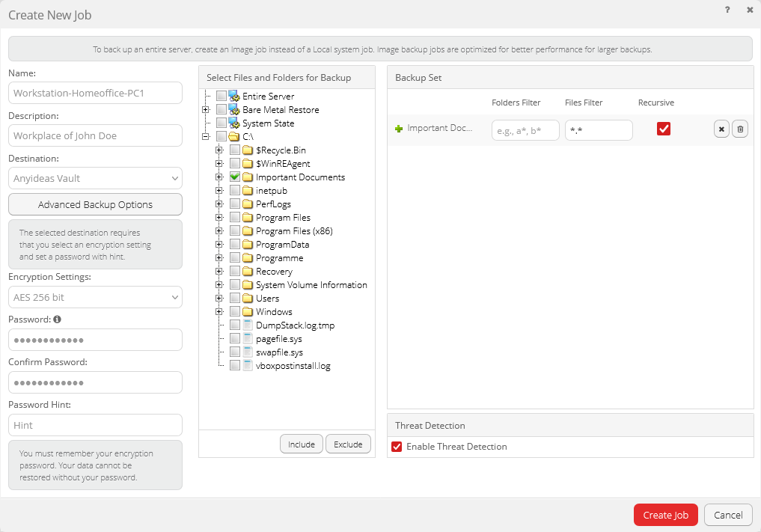Click the green plus icon beside Important Doc
Image resolution: width=761 pixels, height=532 pixels.
pos(399,129)
